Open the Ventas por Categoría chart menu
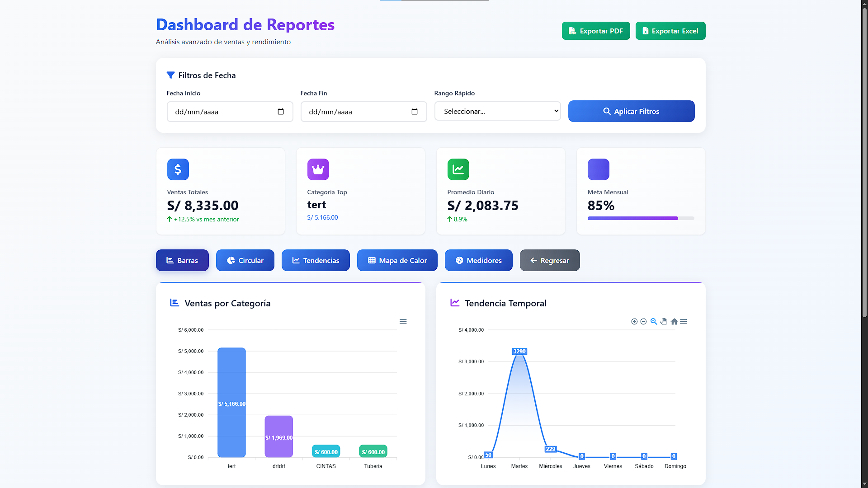 (403, 321)
